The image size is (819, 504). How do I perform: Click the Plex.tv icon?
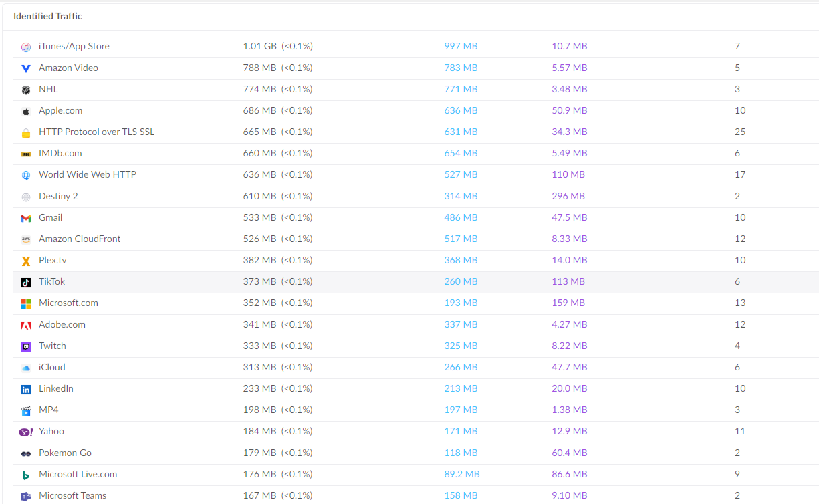pyautogui.click(x=25, y=261)
